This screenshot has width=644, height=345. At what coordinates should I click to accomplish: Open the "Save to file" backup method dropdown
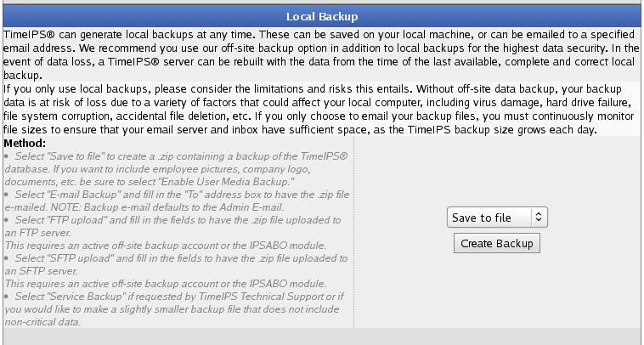497,218
